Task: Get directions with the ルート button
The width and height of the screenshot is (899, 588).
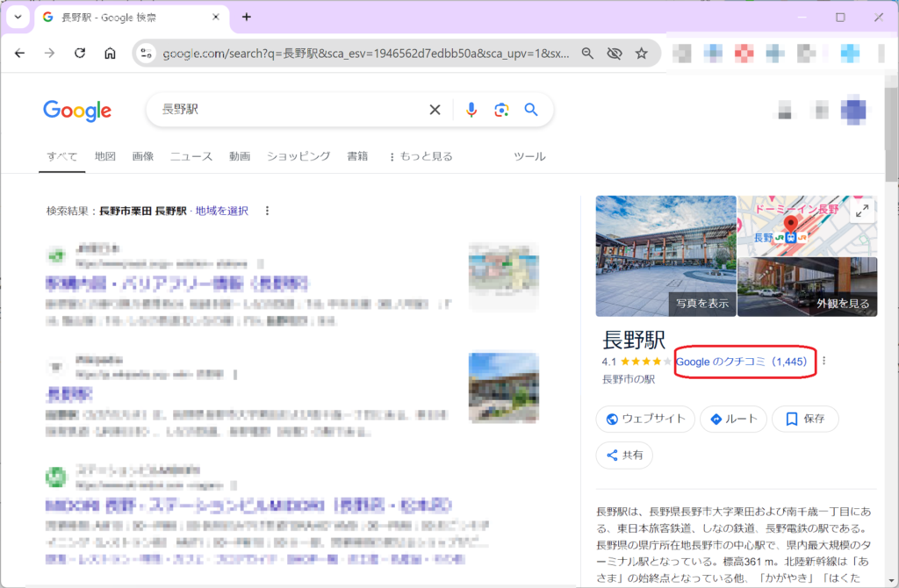Action: point(734,419)
